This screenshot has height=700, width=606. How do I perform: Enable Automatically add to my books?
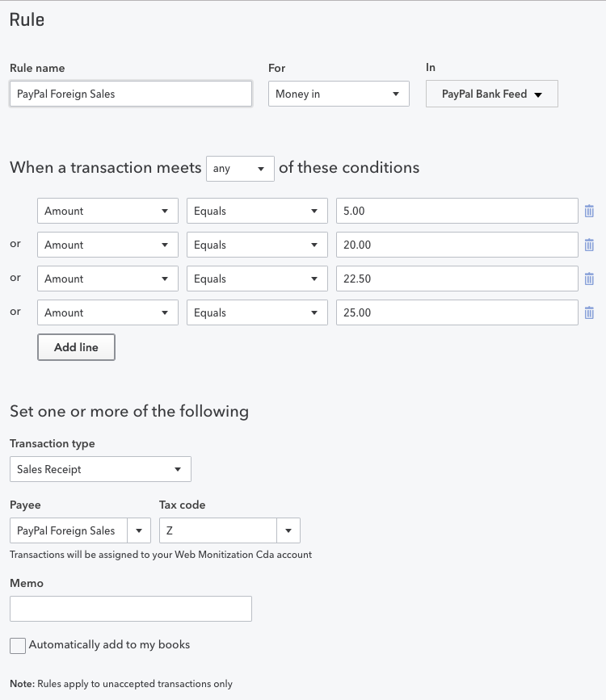point(18,646)
